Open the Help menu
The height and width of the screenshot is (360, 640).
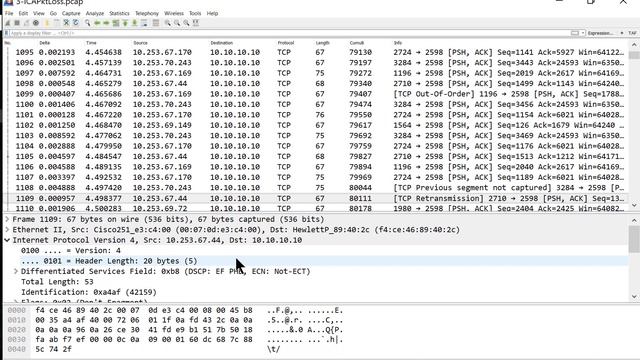click(x=212, y=13)
